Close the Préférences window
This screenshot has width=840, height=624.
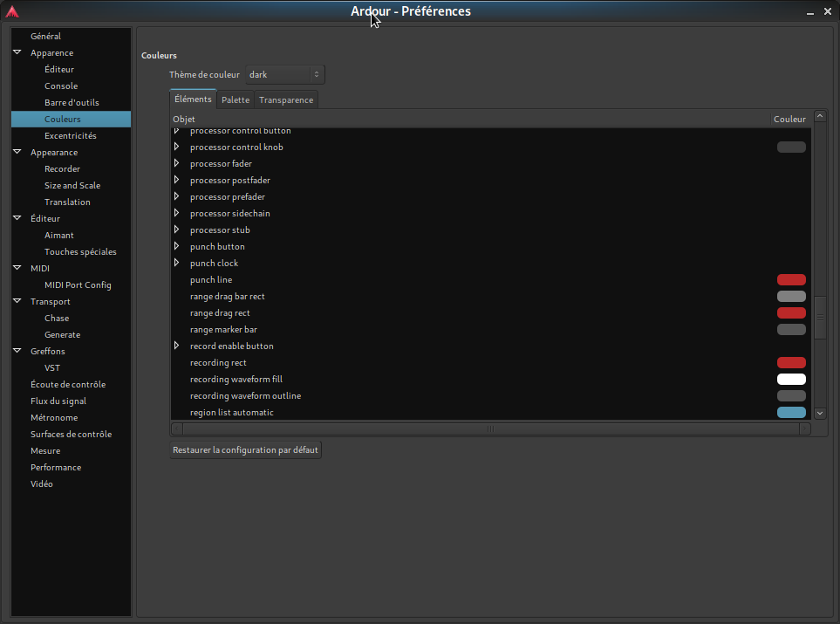(x=828, y=11)
